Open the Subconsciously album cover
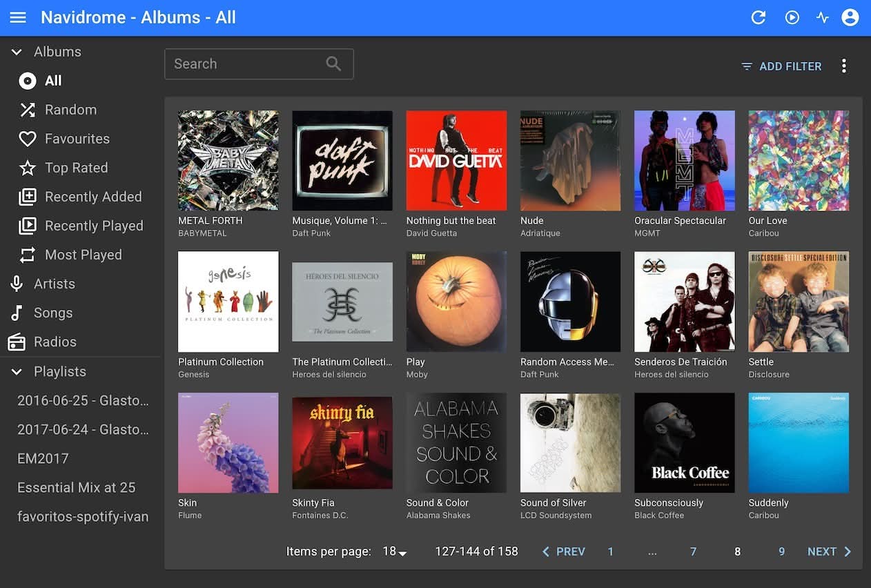 tap(685, 443)
